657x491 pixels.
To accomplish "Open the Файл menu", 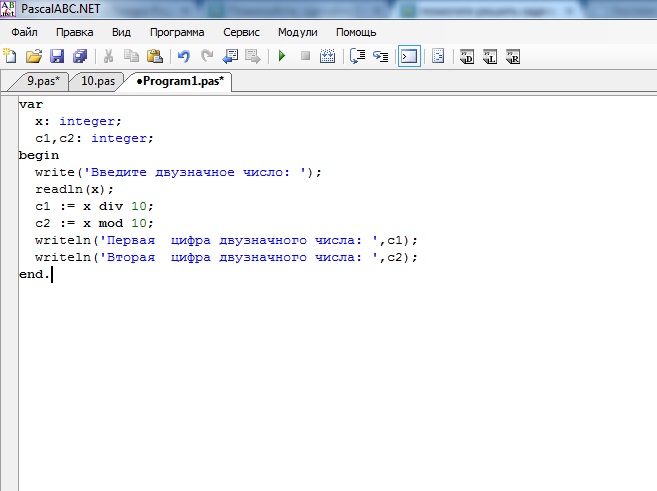I will tap(24, 32).
